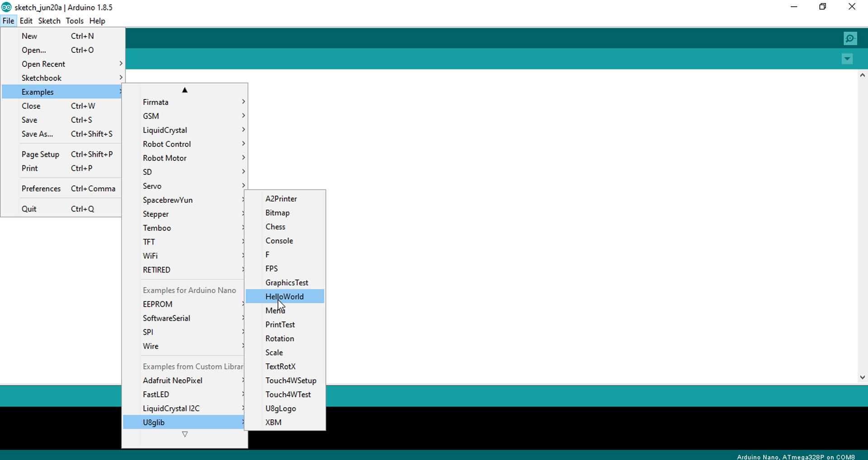This screenshot has height=460, width=868.
Task: Choose Save from File menu
Action: [x=61, y=120]
